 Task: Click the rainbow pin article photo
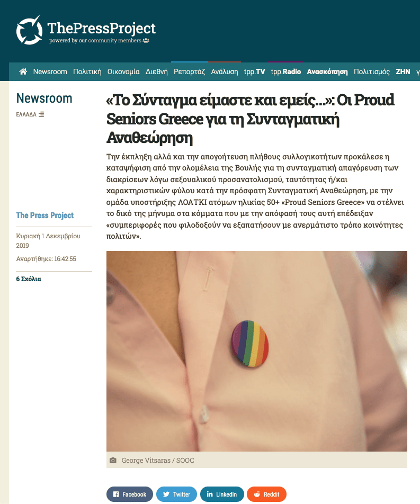(257, 351)
